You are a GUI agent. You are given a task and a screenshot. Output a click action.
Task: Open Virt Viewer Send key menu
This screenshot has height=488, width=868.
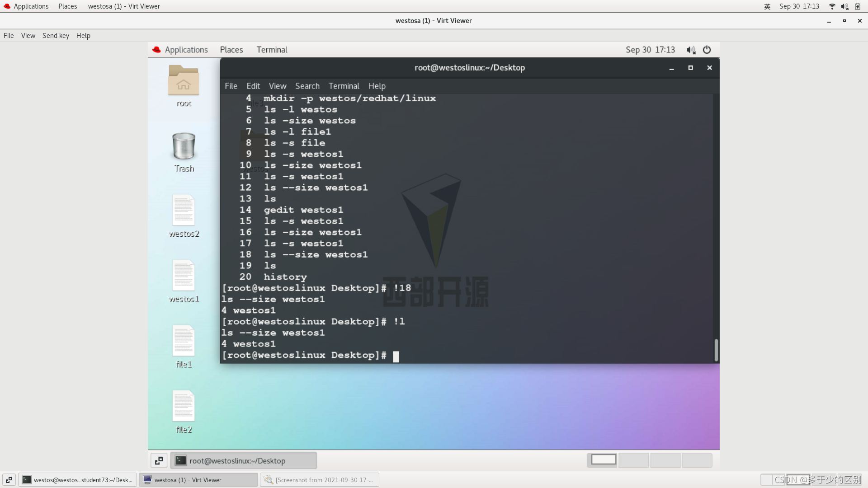56,36
